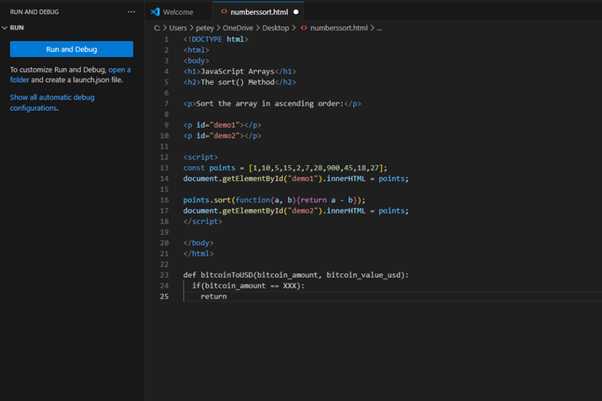Click 'points.sort(function(a, b)' line

pos(275,200)
